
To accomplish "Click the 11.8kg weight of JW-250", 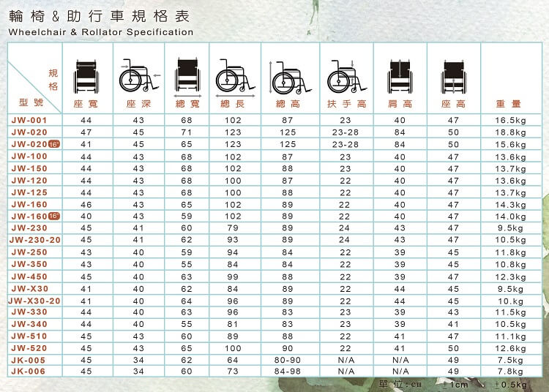I will (x=510, y=252).
